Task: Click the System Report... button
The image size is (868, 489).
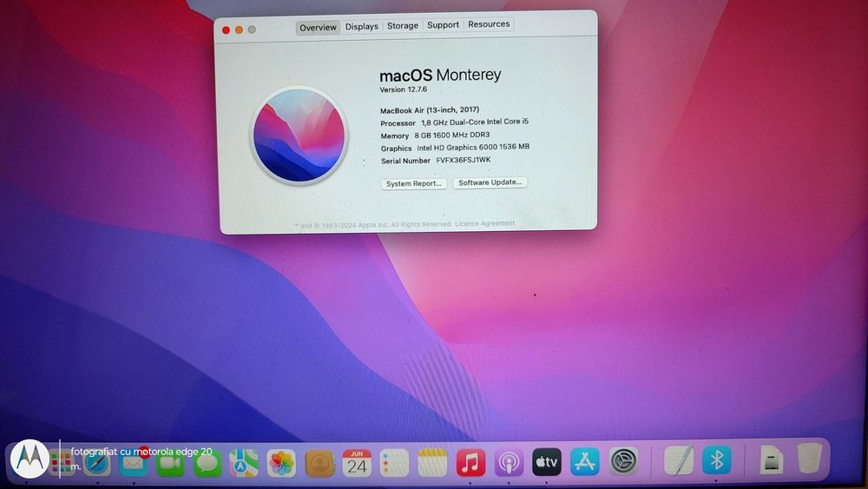Action: point(413,184)
